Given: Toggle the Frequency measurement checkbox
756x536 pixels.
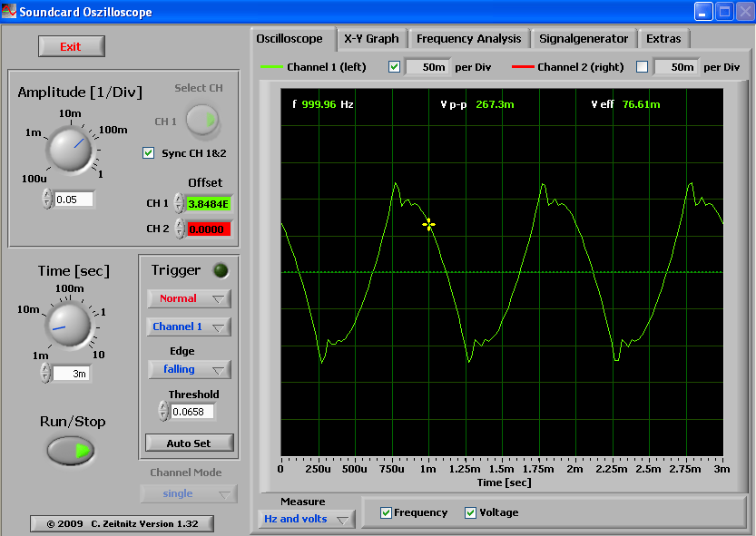Looking at the screenshot, I should coord(386,512).
